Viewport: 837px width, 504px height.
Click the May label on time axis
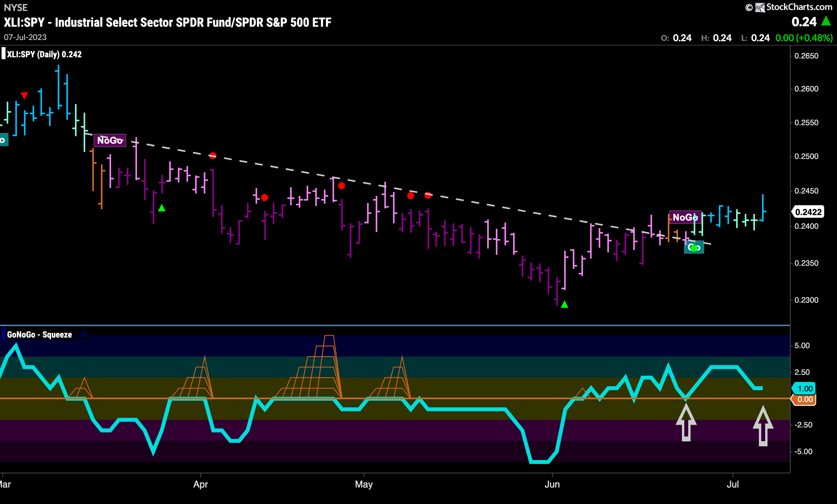364,484
